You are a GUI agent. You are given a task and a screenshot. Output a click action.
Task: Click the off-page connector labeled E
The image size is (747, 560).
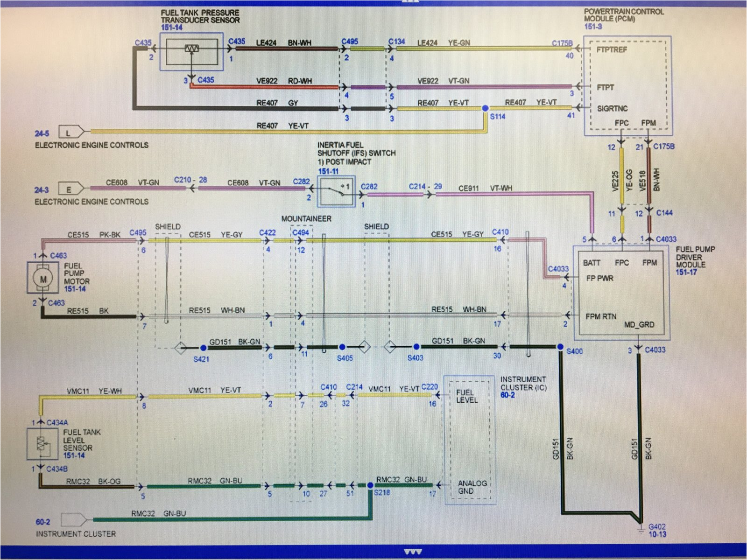71,189
